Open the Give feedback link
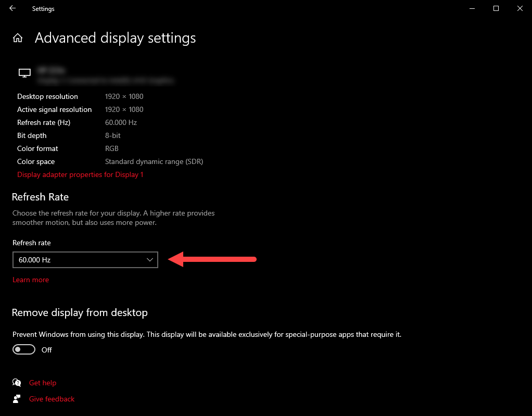 coord(52,399)
